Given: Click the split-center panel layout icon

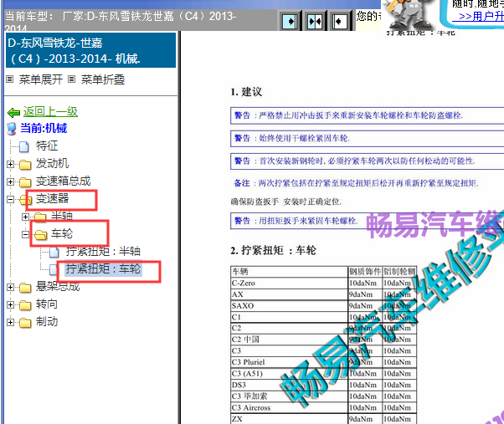Looking at the screenshot, I should (x=315, y=22).
